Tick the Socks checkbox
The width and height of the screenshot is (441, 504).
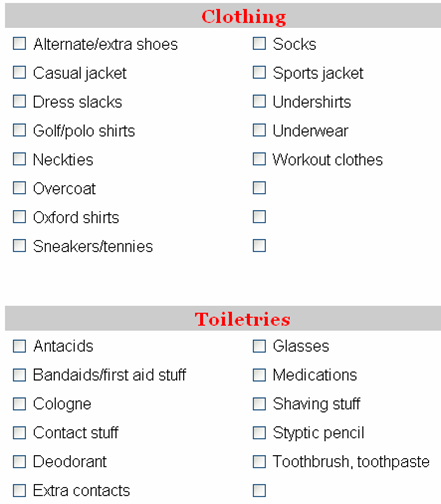point(259,44)
